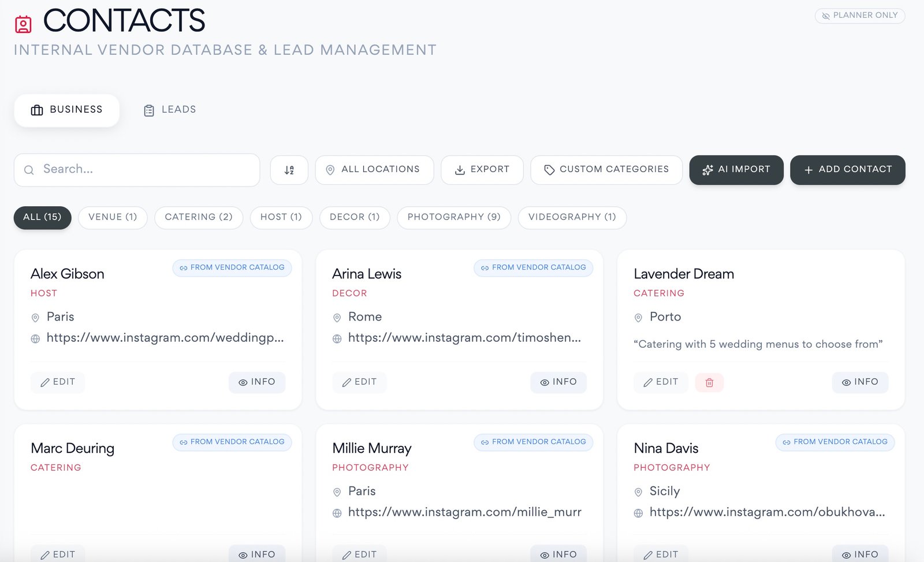Open Millie Murray's Instagram millie_murr link
924x562 pixels.
pos(465,513)
